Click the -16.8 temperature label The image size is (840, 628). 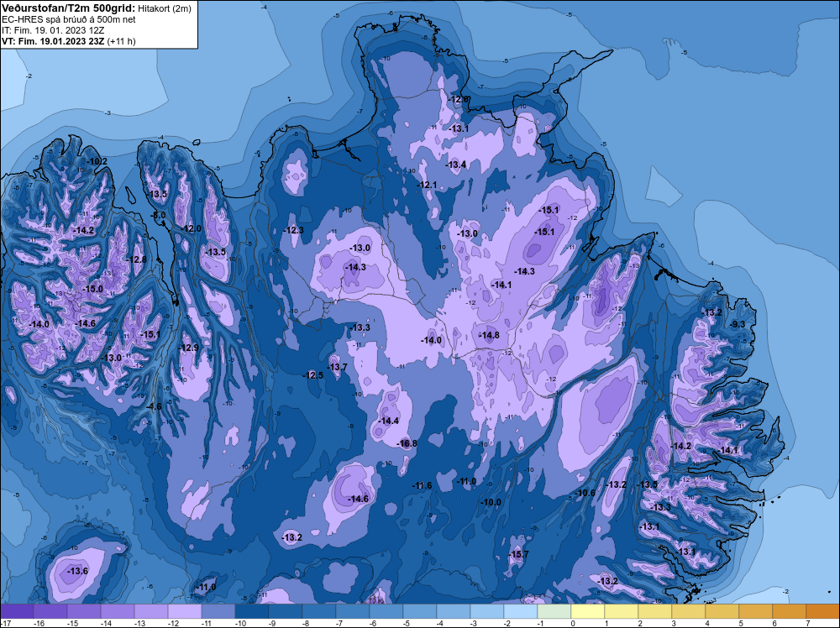[407, 443]
